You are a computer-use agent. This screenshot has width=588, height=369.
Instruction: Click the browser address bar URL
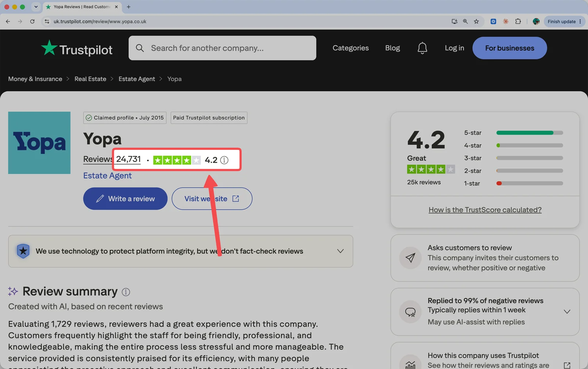[x=100, y=21]
